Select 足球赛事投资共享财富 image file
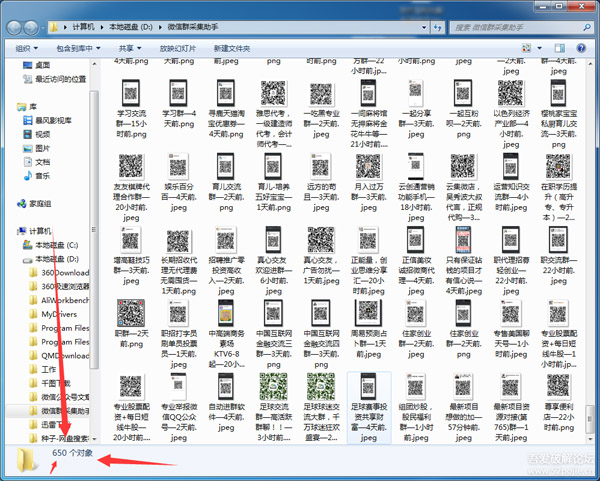The width and height of the screenshot is (600, 481). (368, 408)
